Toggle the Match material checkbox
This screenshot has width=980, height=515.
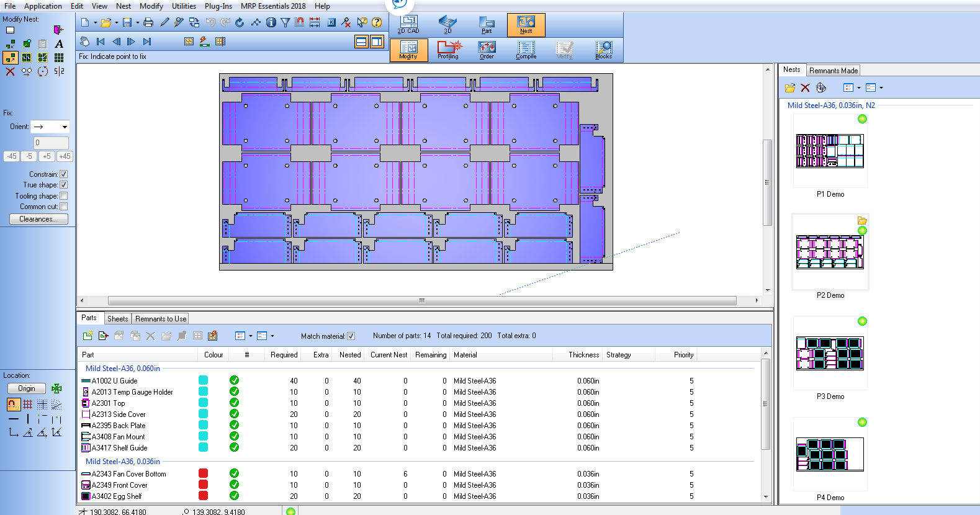tap(351, 336)
